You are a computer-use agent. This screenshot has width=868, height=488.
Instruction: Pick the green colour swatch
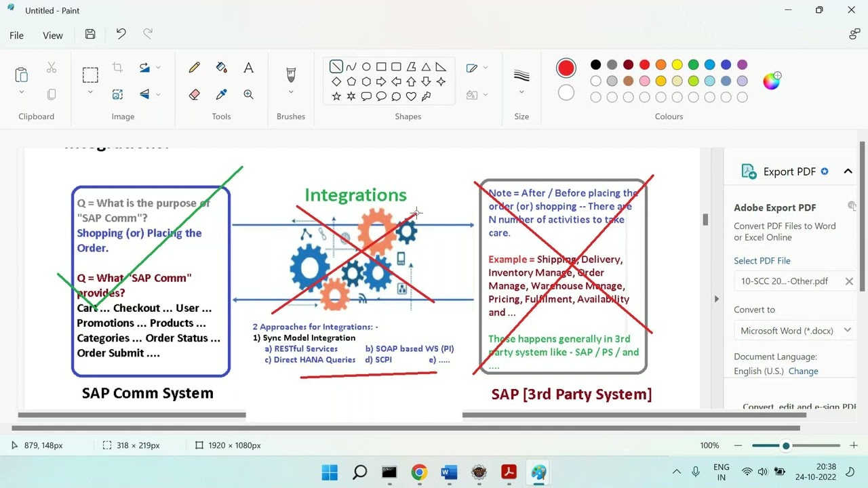click(693, 65)
